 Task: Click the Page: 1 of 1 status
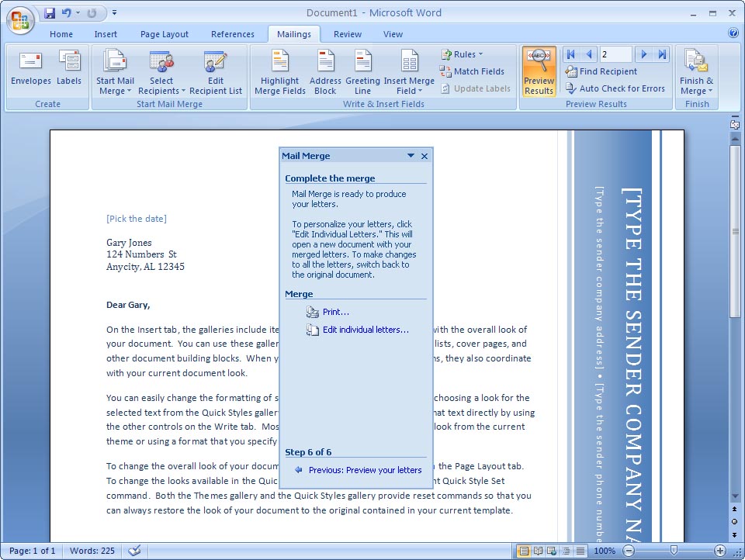coord(33,551)
